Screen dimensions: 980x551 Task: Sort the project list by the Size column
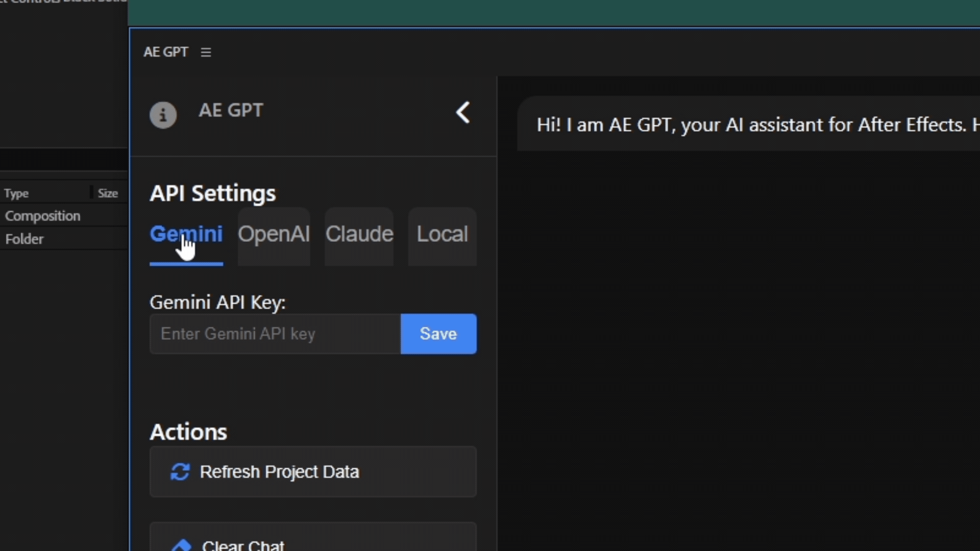pyautogui.click(x=108, y=193)
